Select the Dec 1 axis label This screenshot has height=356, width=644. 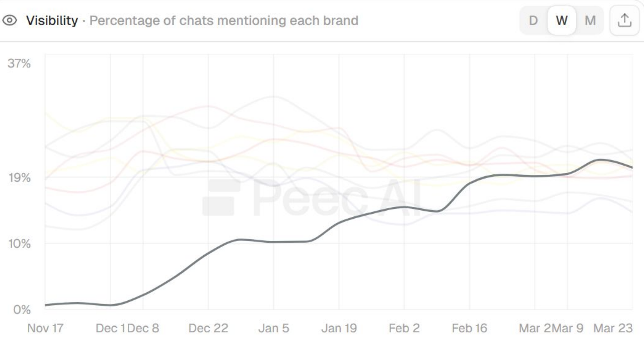pos(110,328)
